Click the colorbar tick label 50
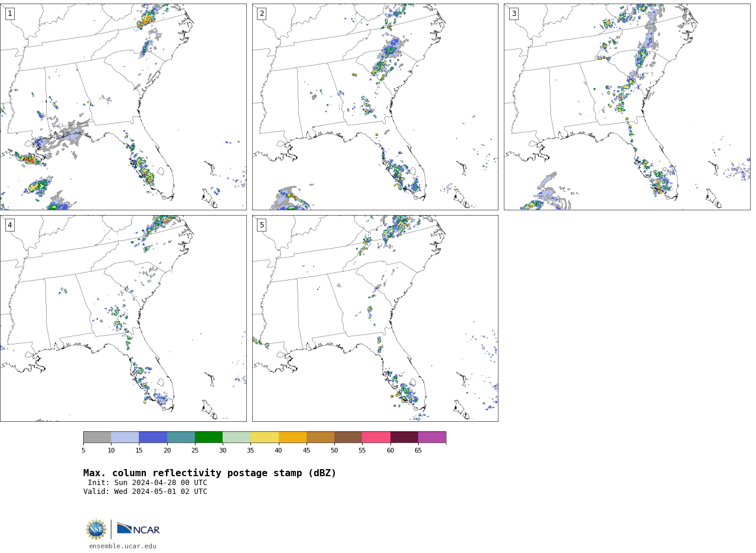This screenshot has width=756, height=553. (x=334, y=451)
